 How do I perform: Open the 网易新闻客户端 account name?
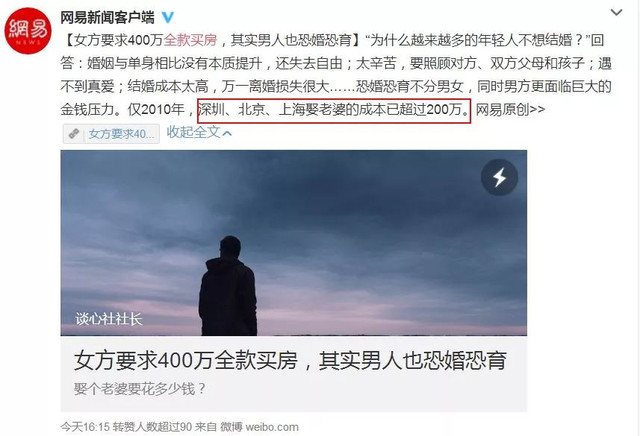(107, 18)
